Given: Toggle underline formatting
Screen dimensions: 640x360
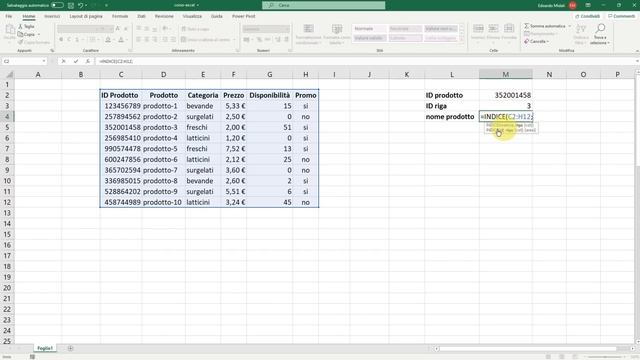Looking at the screenshot, I should click(x=77, y=40).
